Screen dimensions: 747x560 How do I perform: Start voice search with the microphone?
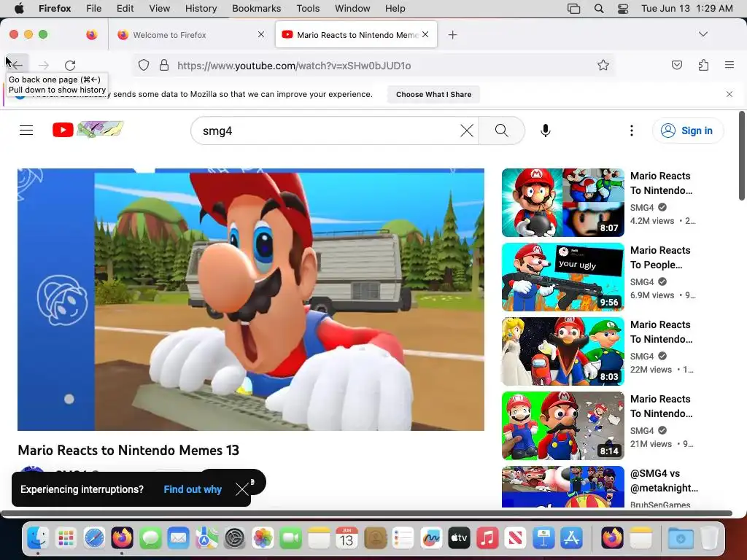tap(546, 131)
